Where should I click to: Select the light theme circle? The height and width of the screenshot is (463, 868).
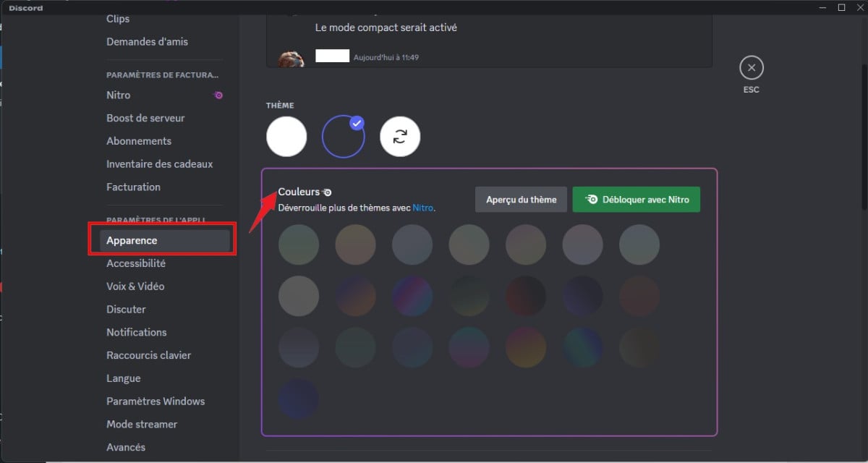pos(286,136)
